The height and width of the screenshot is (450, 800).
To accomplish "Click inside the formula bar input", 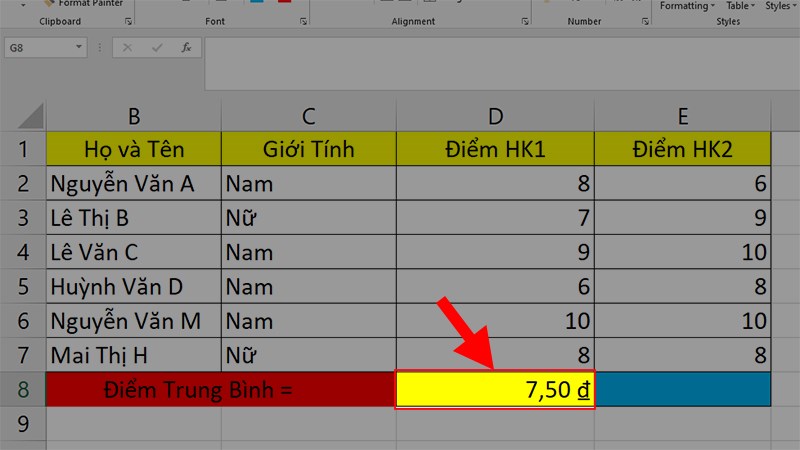I will point(500,47).
